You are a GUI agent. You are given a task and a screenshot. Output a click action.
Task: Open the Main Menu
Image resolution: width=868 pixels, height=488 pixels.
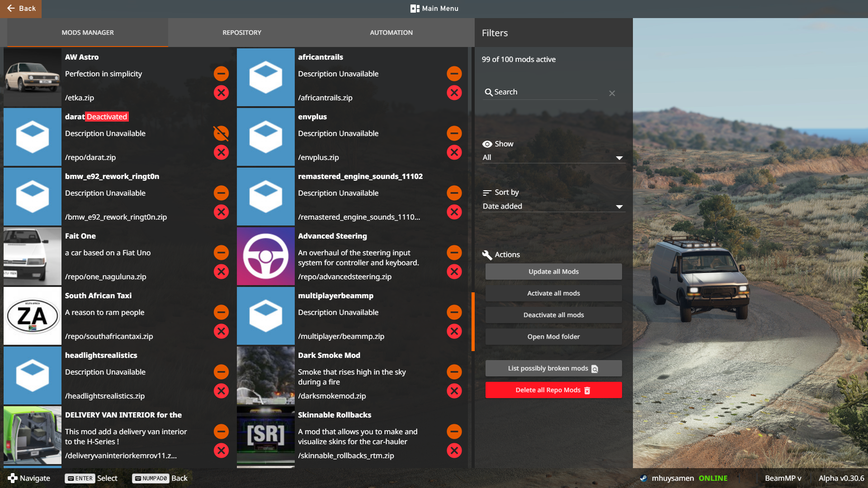[x=434, y=9]
